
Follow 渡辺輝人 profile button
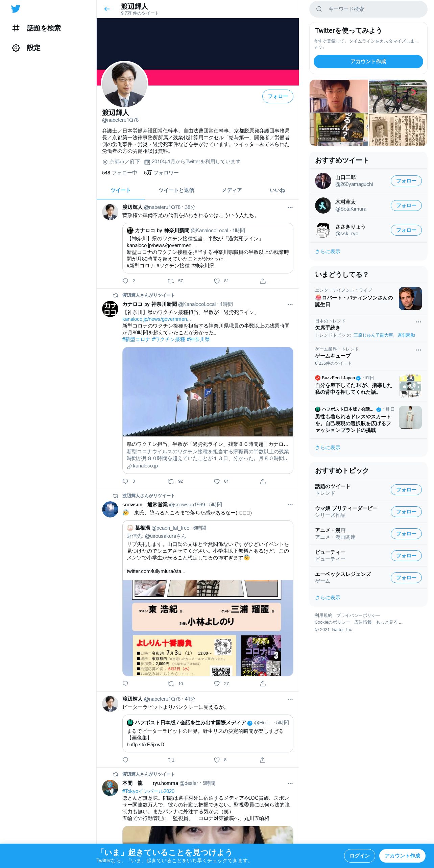[x=278, y=96]
